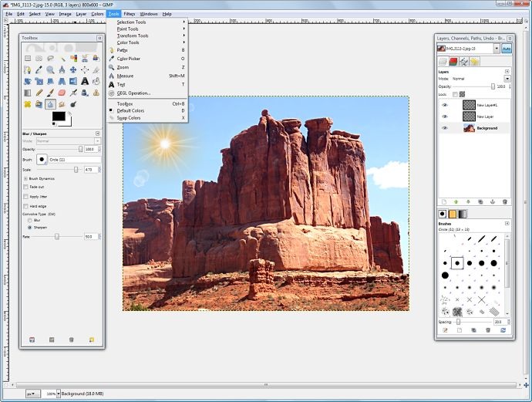Click the trash icon in the Layers panel
The image size is (532, 402).
505,201
